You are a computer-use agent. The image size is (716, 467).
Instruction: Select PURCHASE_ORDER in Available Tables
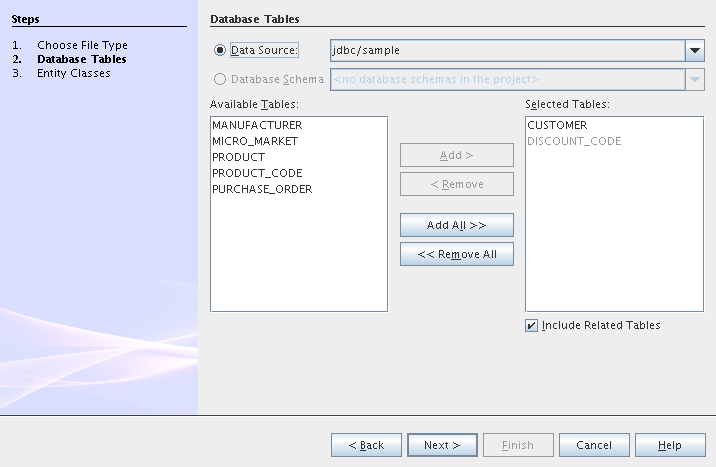[262, 189]
